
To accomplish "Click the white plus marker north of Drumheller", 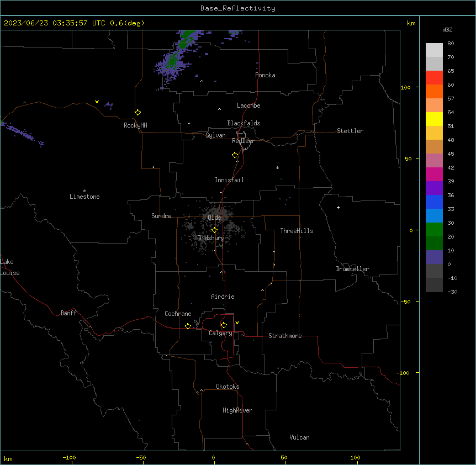I will coord(338,207).
